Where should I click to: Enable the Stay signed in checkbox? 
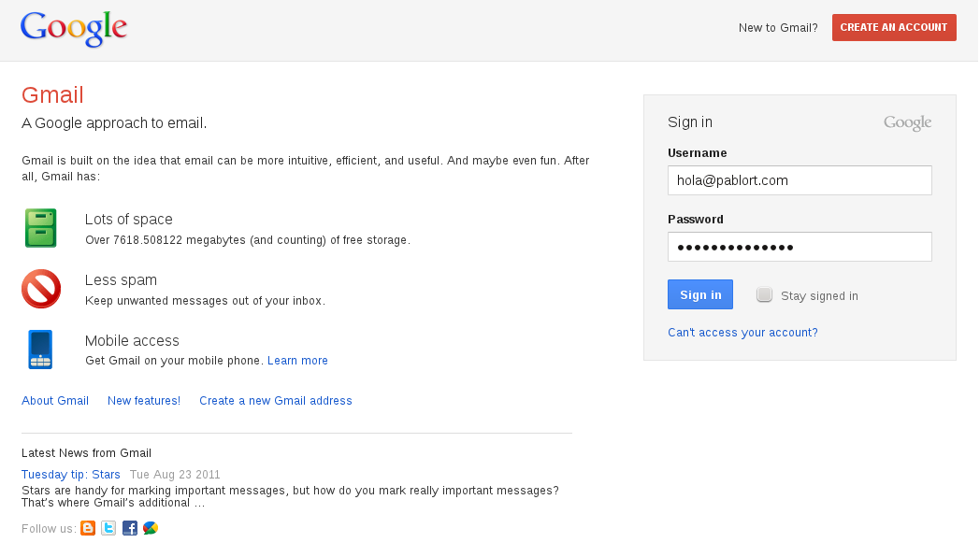coord(765,295)
